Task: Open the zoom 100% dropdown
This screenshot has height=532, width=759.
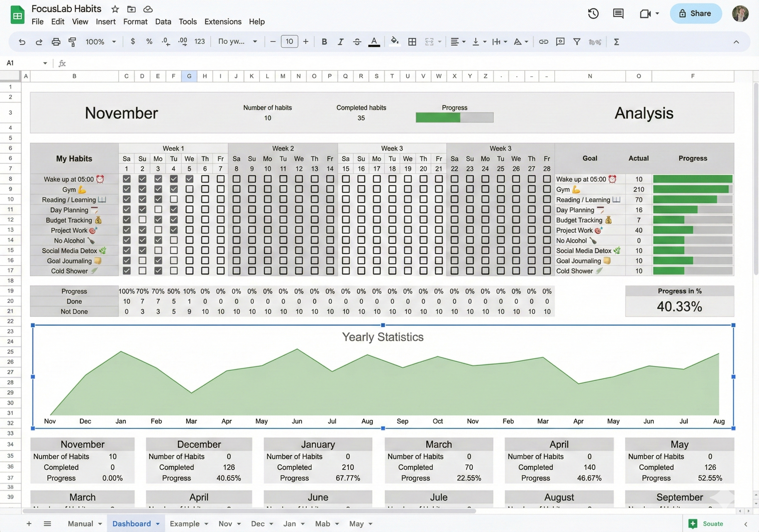Action: coord(101,42)
